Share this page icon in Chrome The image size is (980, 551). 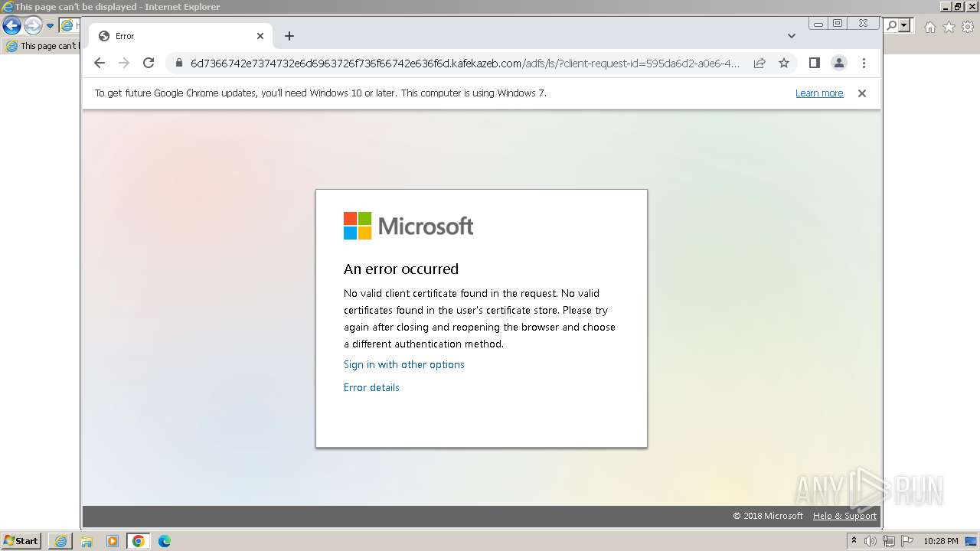pos(759,63)
